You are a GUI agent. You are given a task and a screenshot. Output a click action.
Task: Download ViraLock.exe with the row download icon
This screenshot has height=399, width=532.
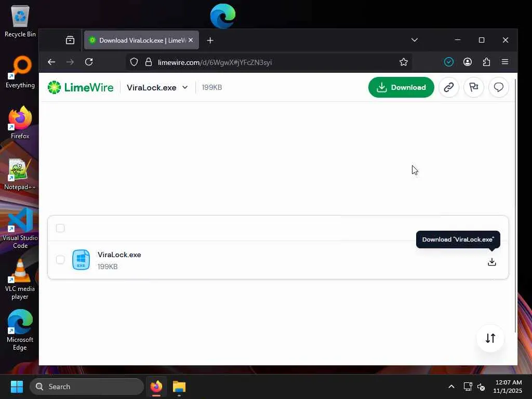(491, 262)
